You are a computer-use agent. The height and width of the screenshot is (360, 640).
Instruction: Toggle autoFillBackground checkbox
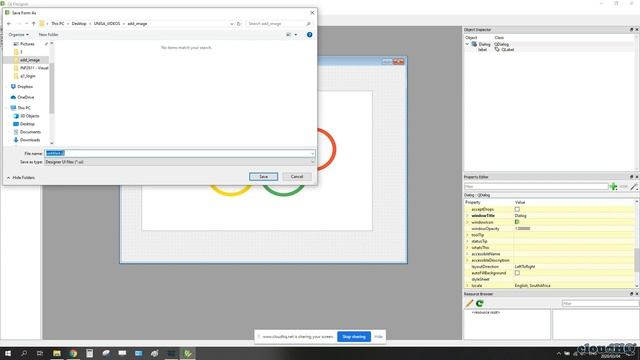[x=517, y=273]
